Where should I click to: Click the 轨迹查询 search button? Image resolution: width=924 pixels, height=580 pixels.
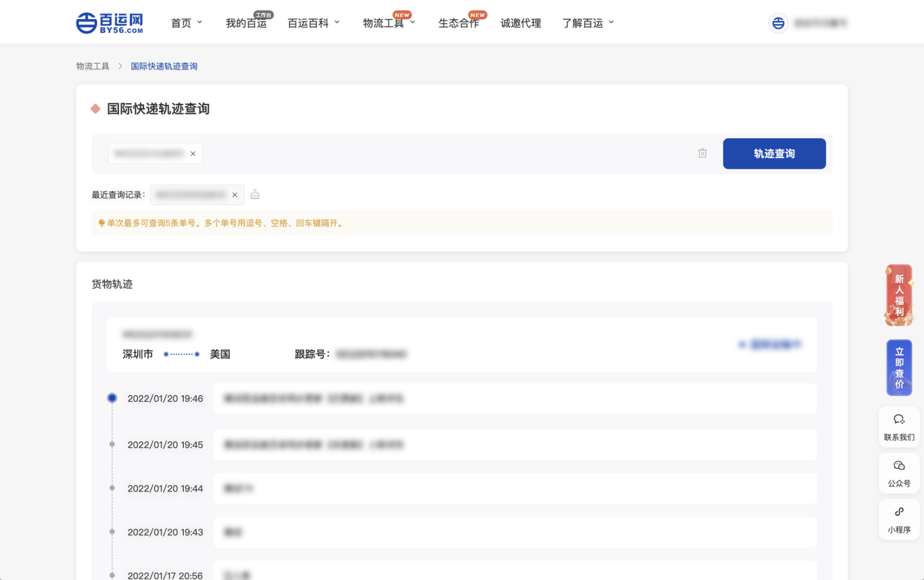click(774, 153)
